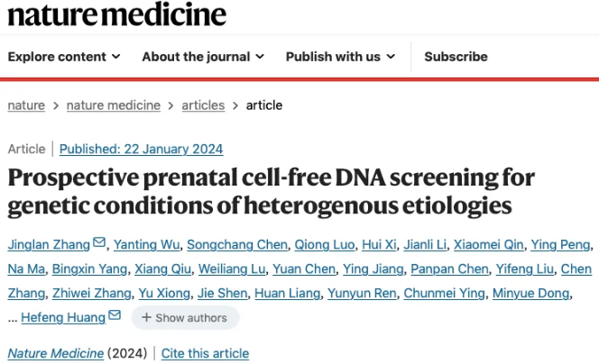Open author Songchang Chen link
This screenshot has width=599, height=364.
click(237, 244)
